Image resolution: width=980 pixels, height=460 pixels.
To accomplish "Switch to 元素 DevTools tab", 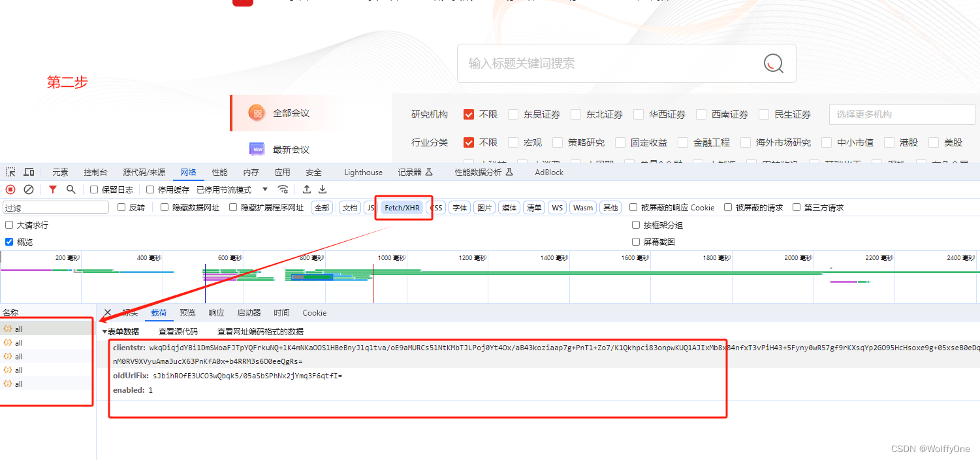I will (x=60, y=172).
